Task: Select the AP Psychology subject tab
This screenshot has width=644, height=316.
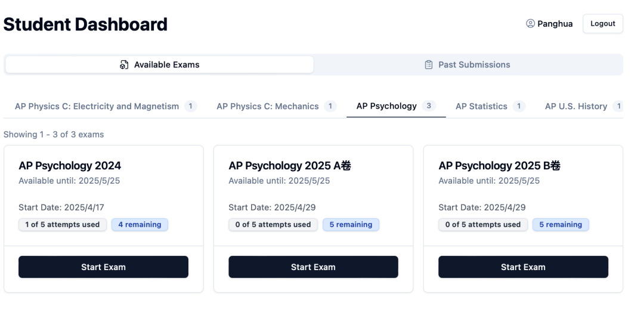Action: click(x=386, y=106)
